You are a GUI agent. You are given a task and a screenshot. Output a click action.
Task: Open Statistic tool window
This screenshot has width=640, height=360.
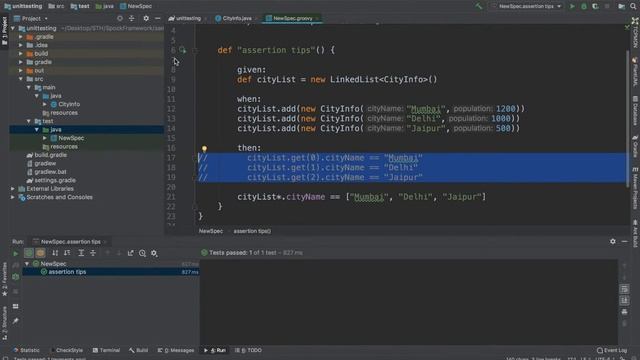[x=27, y=350]
